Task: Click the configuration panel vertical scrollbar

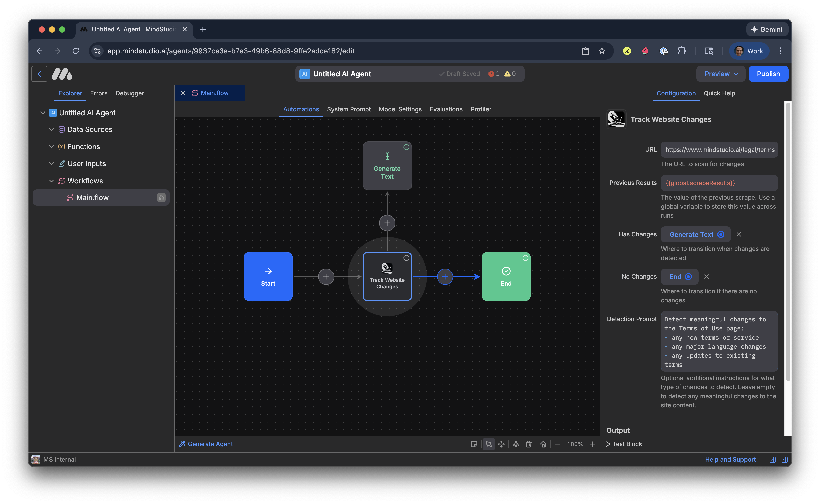Action: pyautogui.click(x=788, y=242)
